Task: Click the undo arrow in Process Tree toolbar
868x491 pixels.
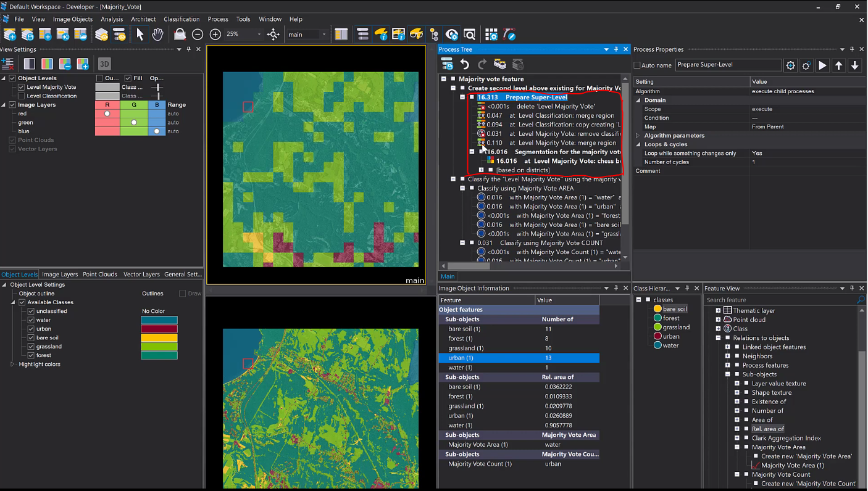Action: pos(465,64)
